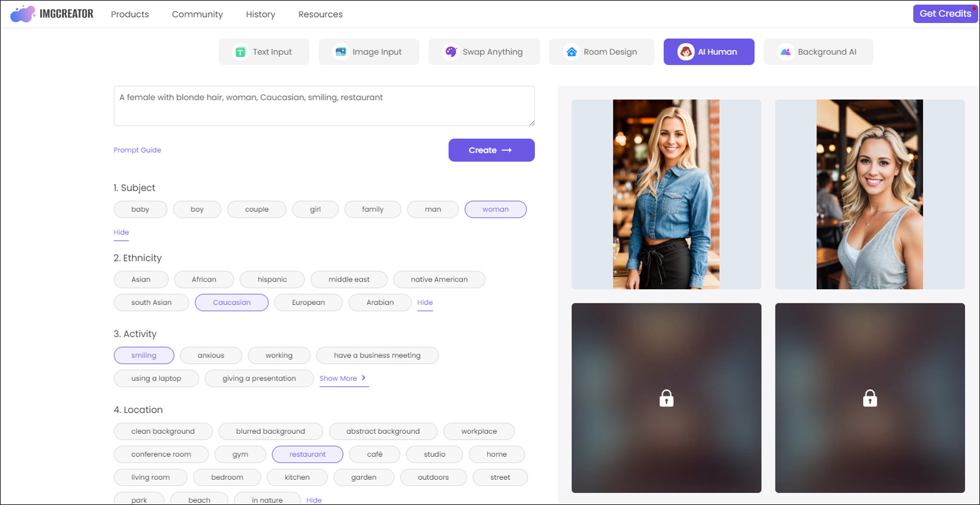The height and width of the screenshot is (505, 980).
Task: Select the girl subject chip
Action: point(316,210)
